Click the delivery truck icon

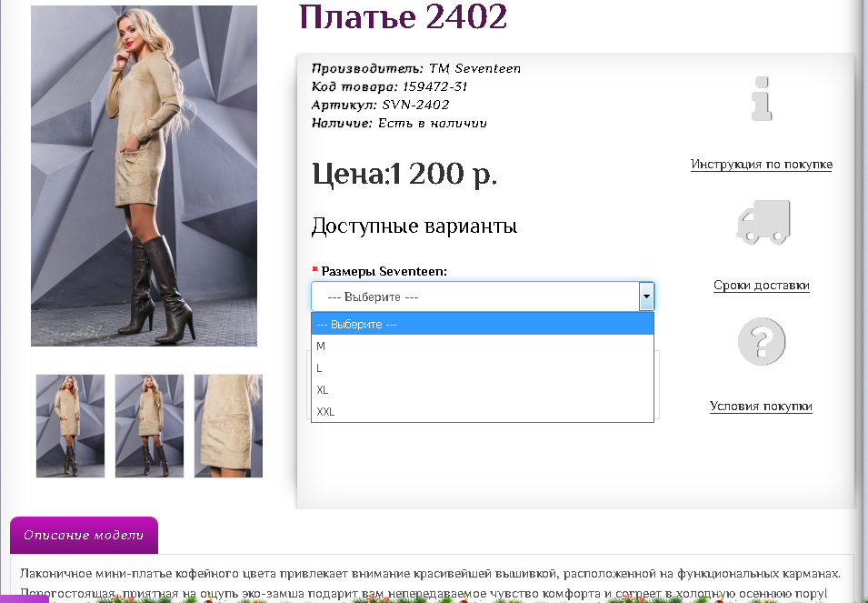[763, 222]
